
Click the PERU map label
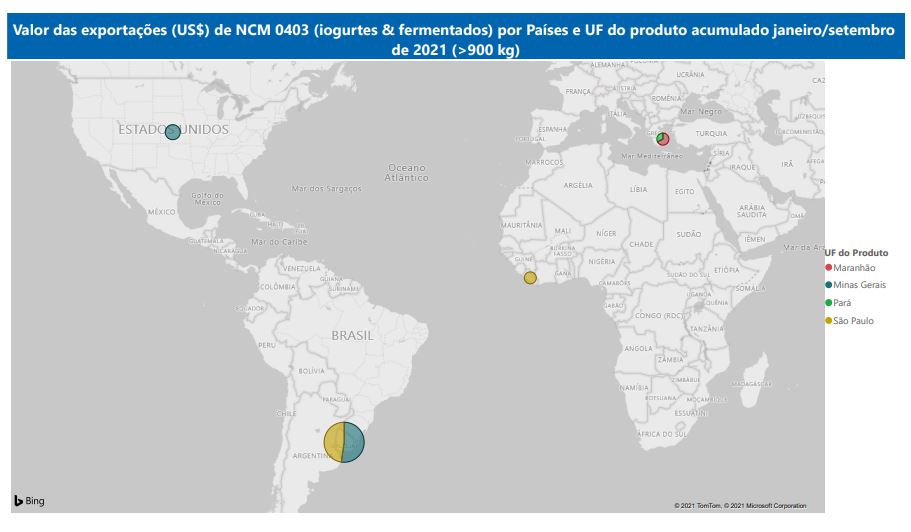tap(267, 345)
